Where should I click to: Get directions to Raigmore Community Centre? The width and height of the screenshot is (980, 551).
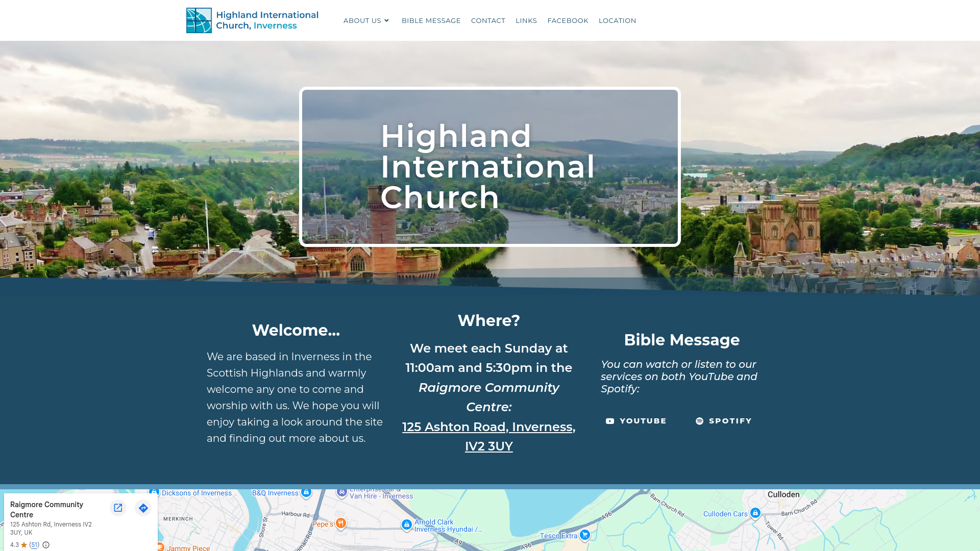[143, 508]
